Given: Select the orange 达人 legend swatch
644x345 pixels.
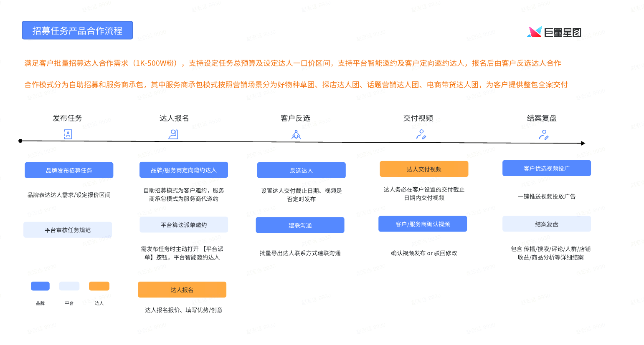Looking at the screenshot, I should 99,286.
